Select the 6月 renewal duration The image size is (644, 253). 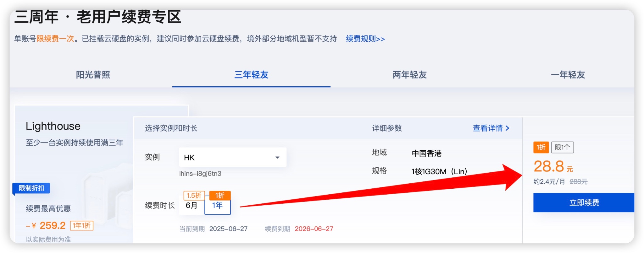(x=192, y=205)
